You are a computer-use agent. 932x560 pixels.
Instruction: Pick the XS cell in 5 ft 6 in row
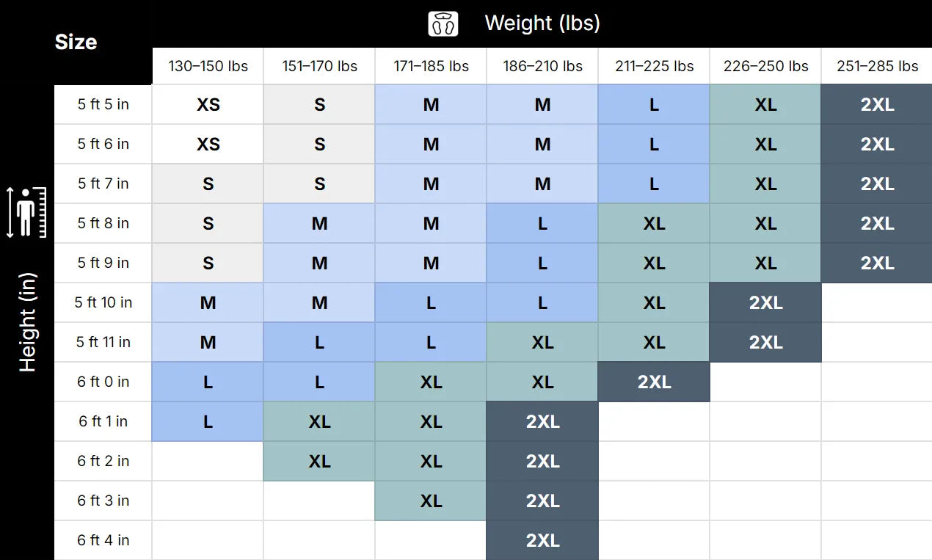pos(208,144)
